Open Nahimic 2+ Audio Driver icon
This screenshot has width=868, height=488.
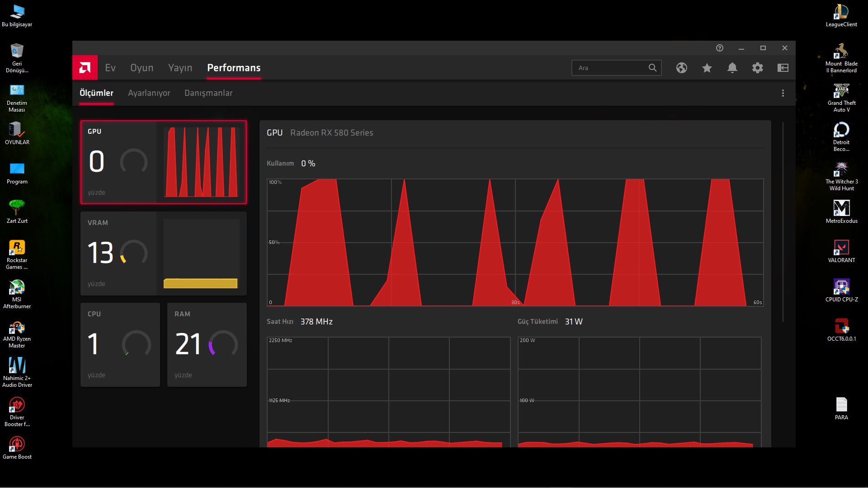point(17,373)
